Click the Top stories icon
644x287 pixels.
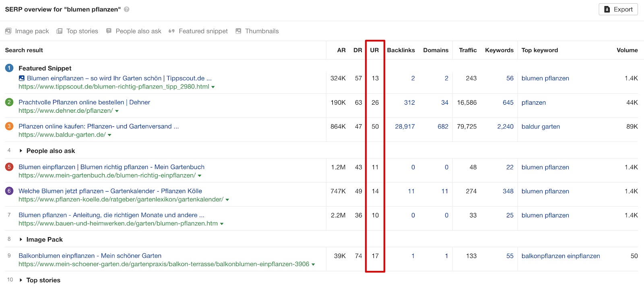(x=60, y=31)
